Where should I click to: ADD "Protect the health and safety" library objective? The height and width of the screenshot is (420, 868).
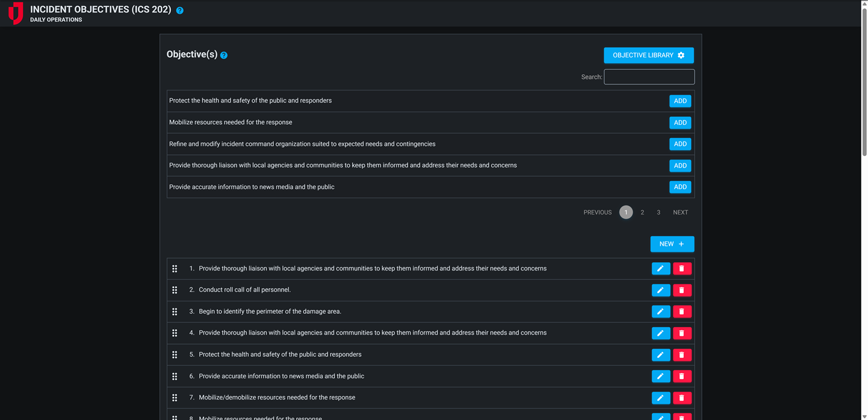pyautogui.click(x=680, y=101)
